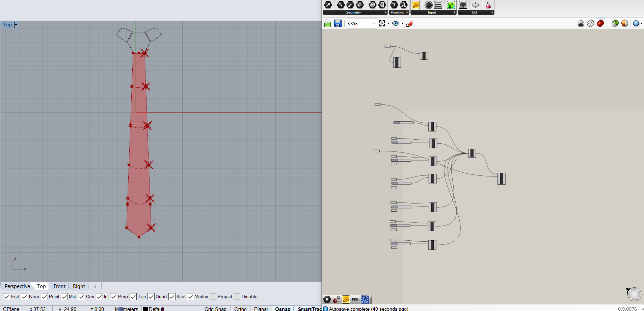Toggle the yellow markov widget icon
This screenshot has height=311, width=644.
(346, 299)
